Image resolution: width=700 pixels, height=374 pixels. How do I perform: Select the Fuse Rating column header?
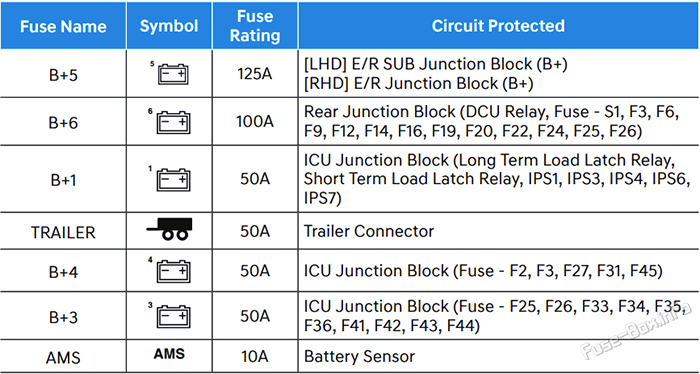(255, 26)
